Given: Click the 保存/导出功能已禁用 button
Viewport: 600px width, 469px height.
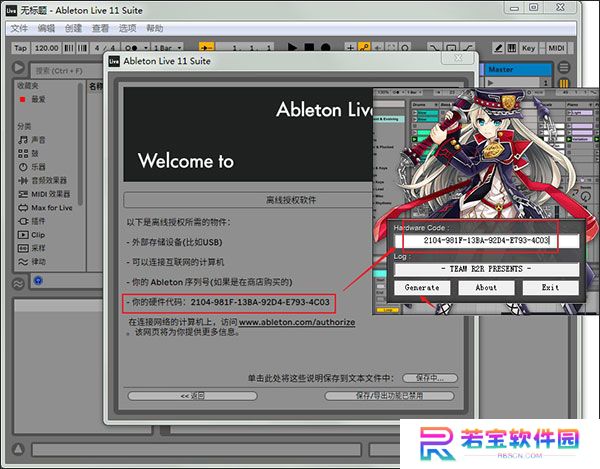Looking at the screenshot, I should [390, 396].
